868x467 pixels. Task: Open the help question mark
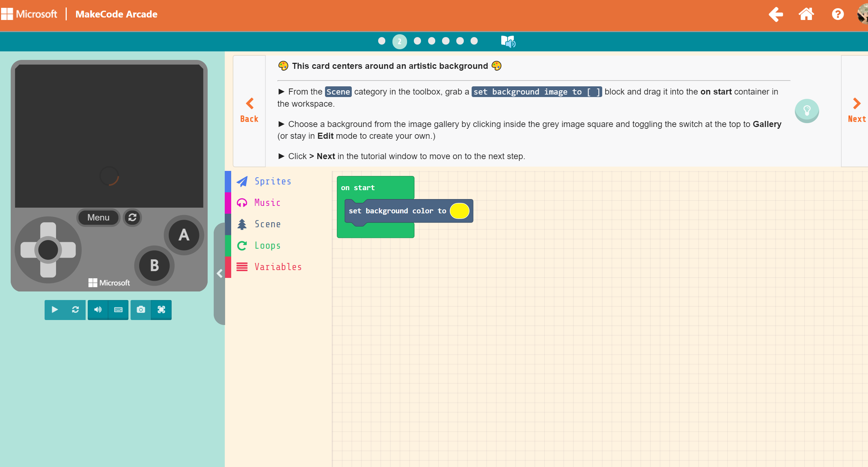tap(838, 14)
